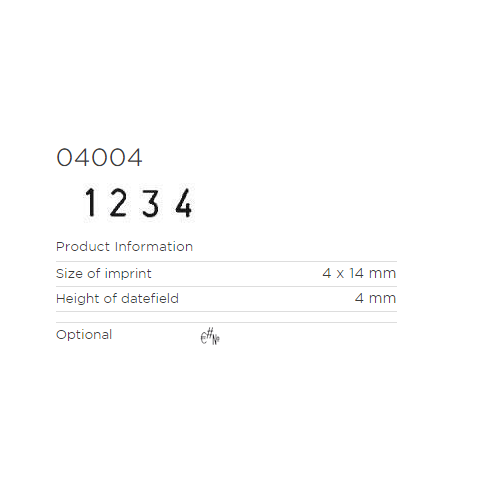This screenshot has width=500, height=498.
Task: Click the special characters icon beside Optional
Action: 210,336
